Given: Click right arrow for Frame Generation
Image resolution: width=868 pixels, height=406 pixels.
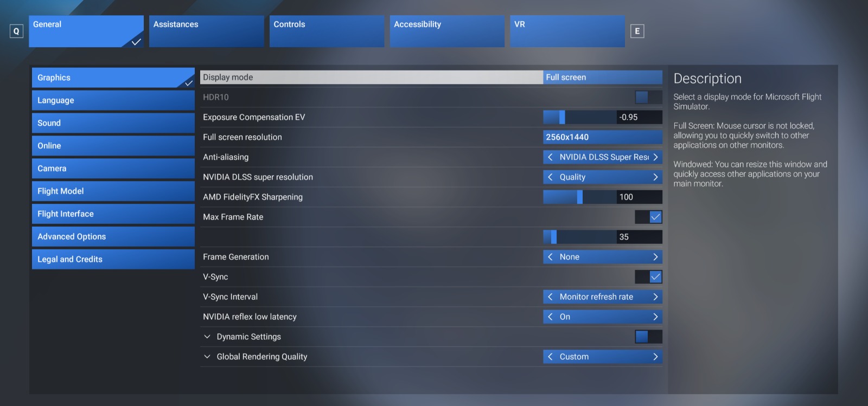Looking at the screenshot, I should (x=655, y=257).
